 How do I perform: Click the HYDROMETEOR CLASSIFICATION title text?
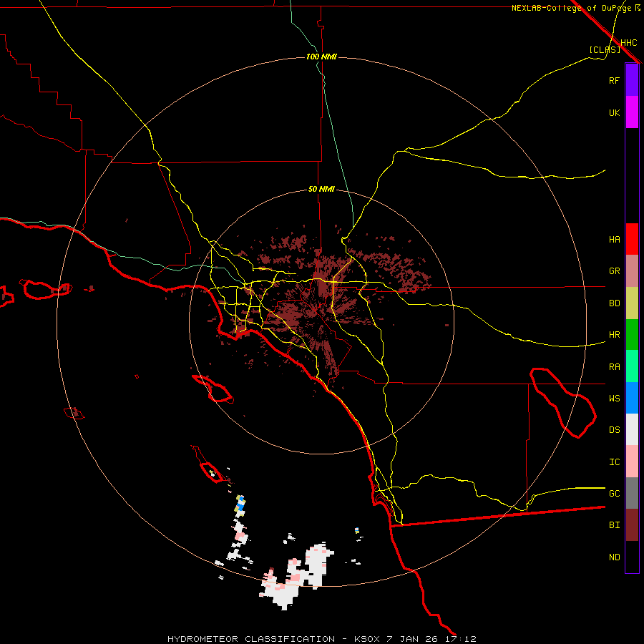coord(251,639)
